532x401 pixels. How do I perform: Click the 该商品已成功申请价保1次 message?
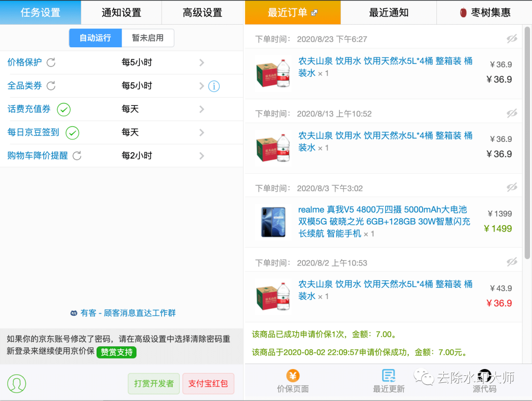(324, 334)
